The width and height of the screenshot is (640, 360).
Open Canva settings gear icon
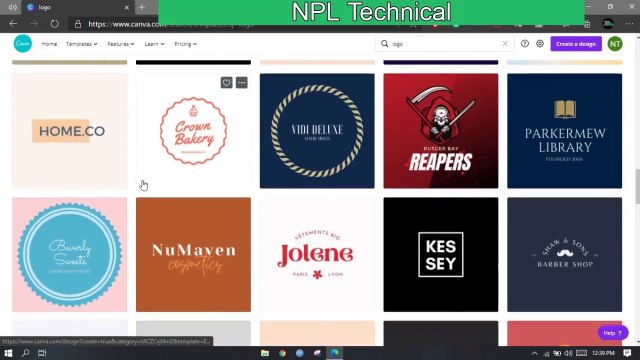pos(540,44)
